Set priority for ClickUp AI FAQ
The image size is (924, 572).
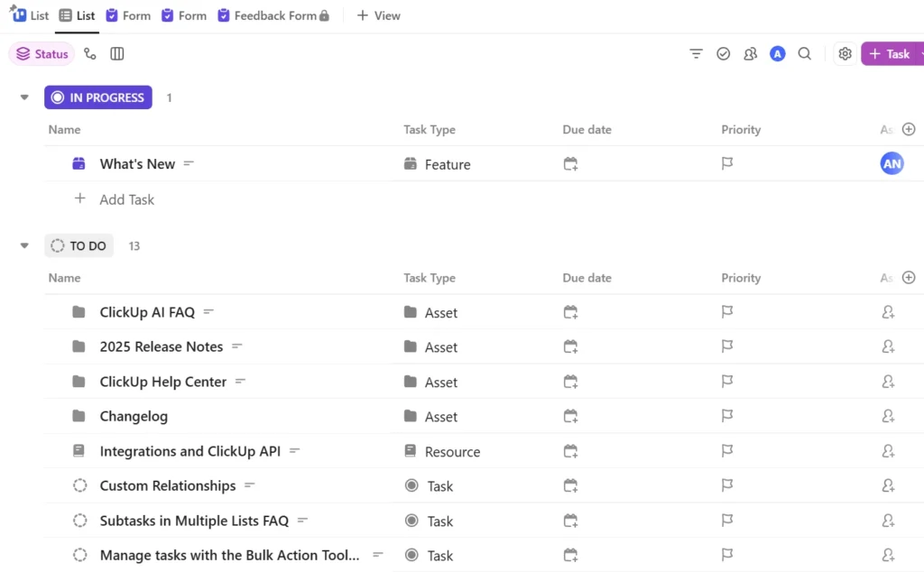tap(727, 311)
